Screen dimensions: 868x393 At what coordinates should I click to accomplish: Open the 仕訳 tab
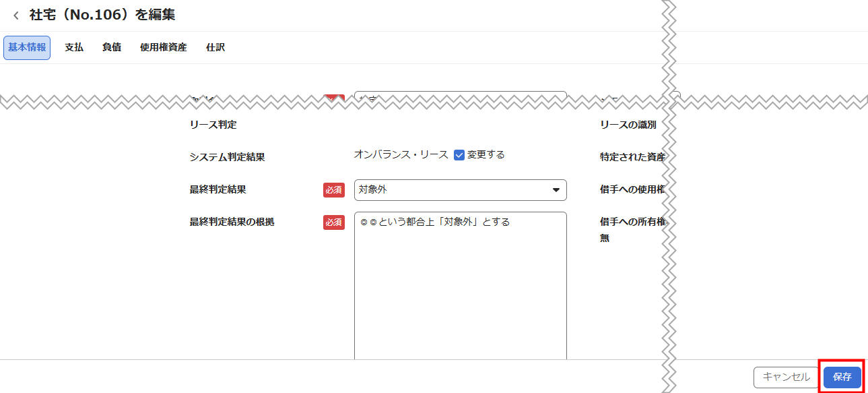coord(215,48)
